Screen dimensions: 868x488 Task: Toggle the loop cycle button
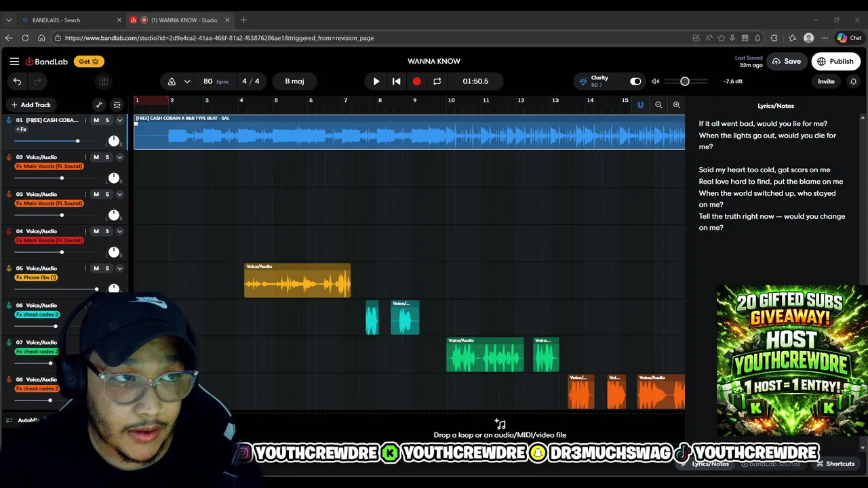pyautogui.click(x=437, y=81)
